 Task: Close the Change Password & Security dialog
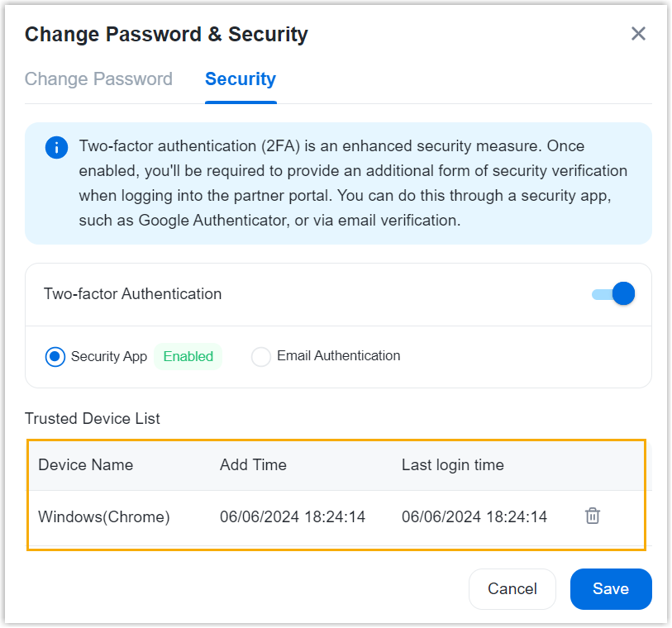click(x=638, y=34)
